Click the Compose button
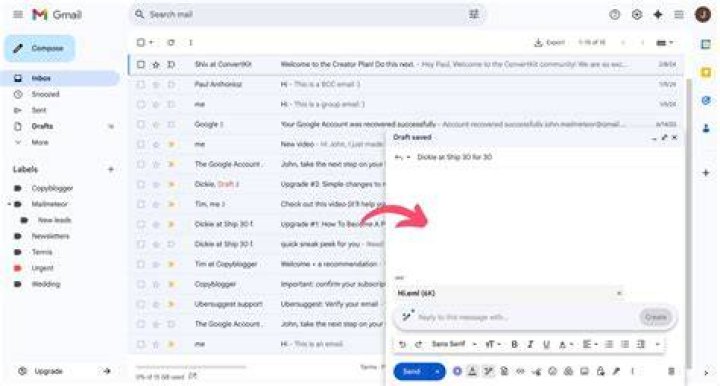 click(39, 48)
